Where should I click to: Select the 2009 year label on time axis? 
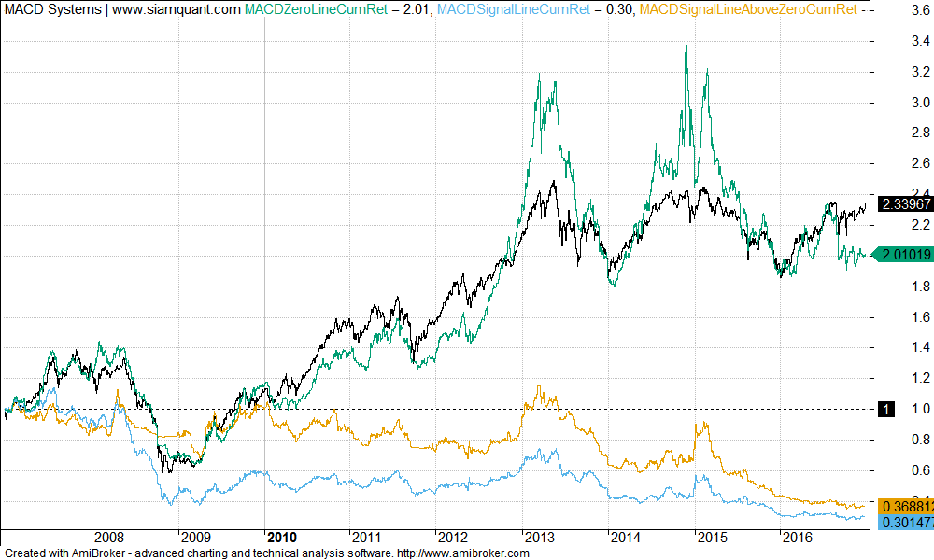(195, 538)
